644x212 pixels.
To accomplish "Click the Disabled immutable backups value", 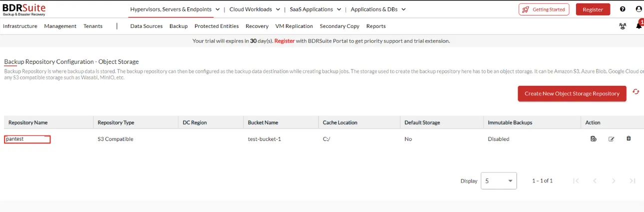I will click(498, 139).
